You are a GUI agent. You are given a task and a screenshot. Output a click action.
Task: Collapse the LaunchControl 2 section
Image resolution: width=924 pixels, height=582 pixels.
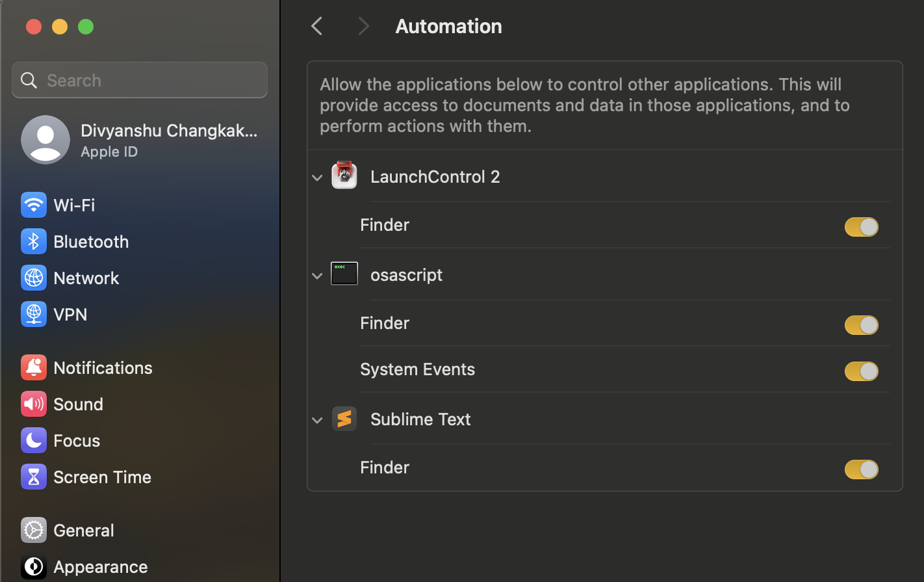point(316,178)
